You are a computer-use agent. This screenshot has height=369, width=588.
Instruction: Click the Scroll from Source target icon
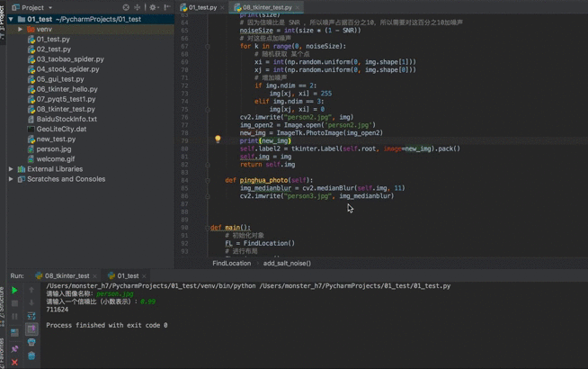click(x=126, y=7)
